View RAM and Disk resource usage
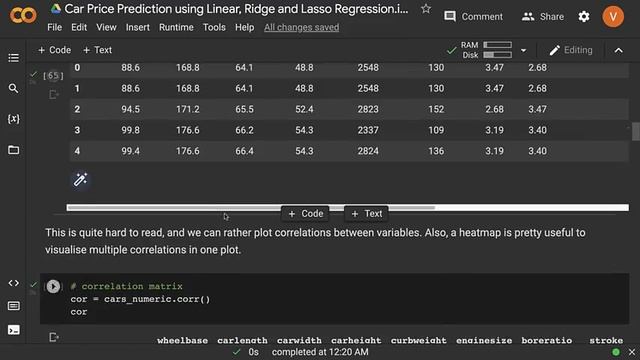Viewport: 640px width, 360px height. pos(486,50)
